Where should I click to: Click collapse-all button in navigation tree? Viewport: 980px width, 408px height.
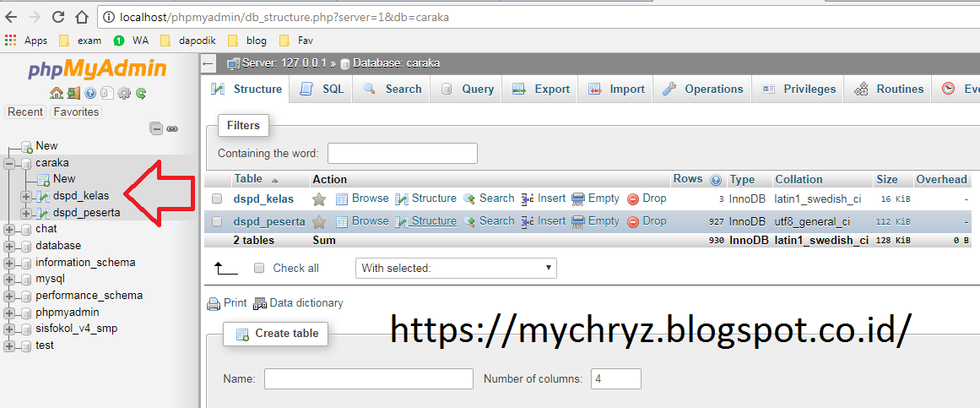click(x=156, y=129)
